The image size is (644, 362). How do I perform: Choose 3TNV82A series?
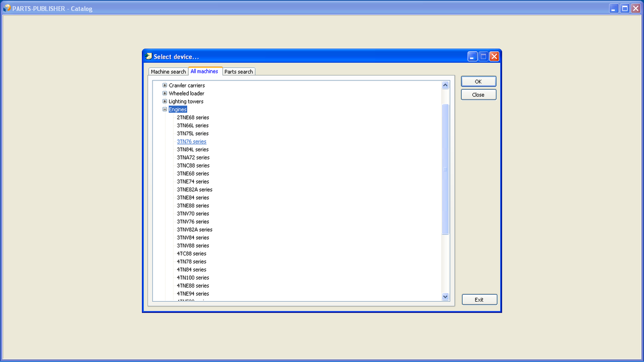click(x=195, y=230)
